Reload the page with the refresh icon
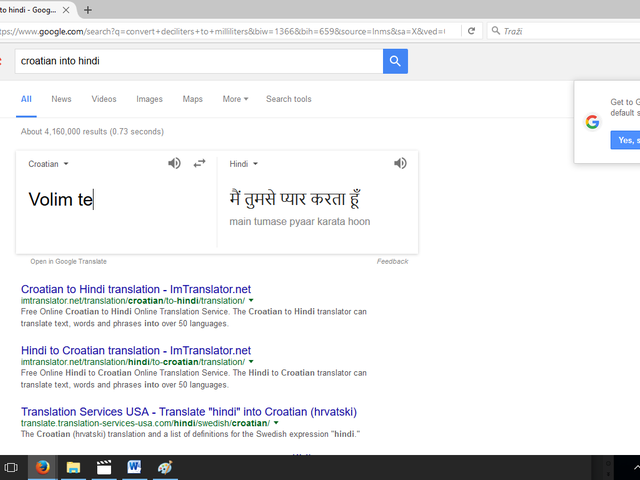The width and height of the screenshot is (640, 480). (x=471, y=31)
